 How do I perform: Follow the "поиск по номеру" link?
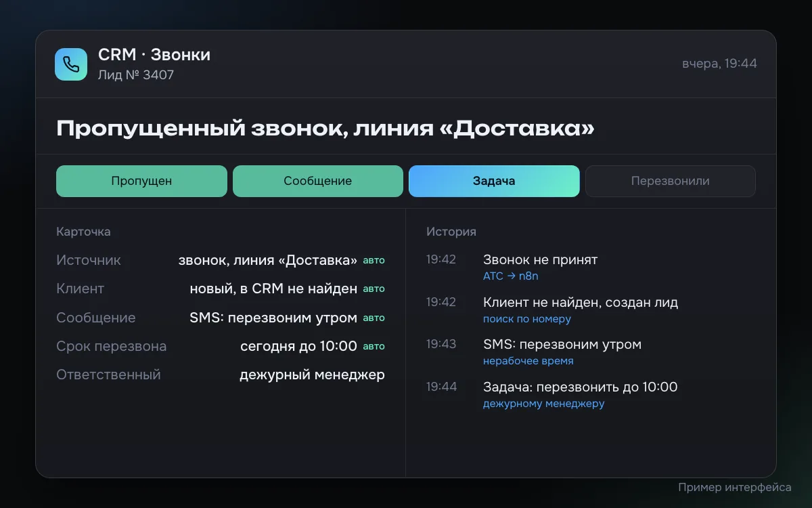point(527,318)
